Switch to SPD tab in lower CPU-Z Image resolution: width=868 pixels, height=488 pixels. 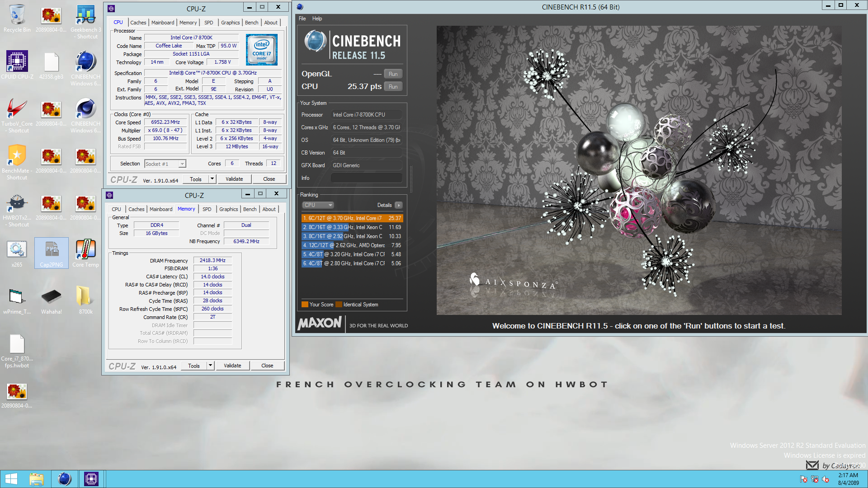pos(207,209)
